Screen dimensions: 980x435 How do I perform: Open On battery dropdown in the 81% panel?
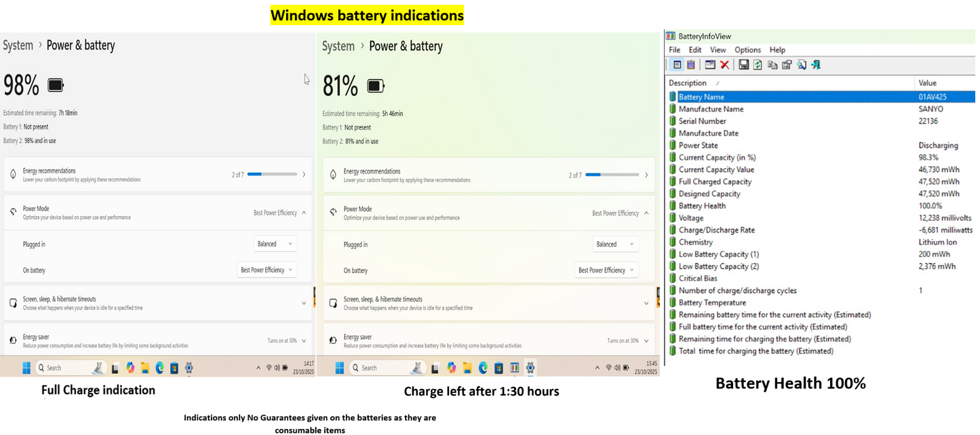(x=606, y=270)
